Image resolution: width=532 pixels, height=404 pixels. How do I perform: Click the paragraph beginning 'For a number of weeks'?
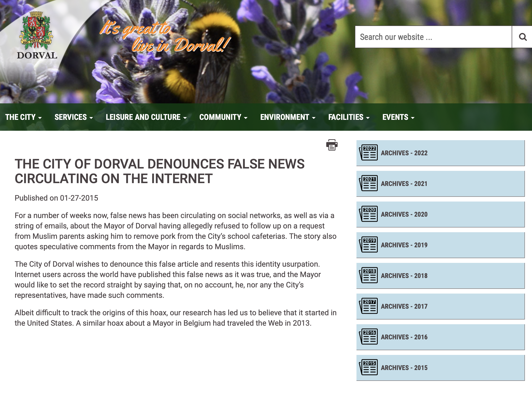(176, 231)
